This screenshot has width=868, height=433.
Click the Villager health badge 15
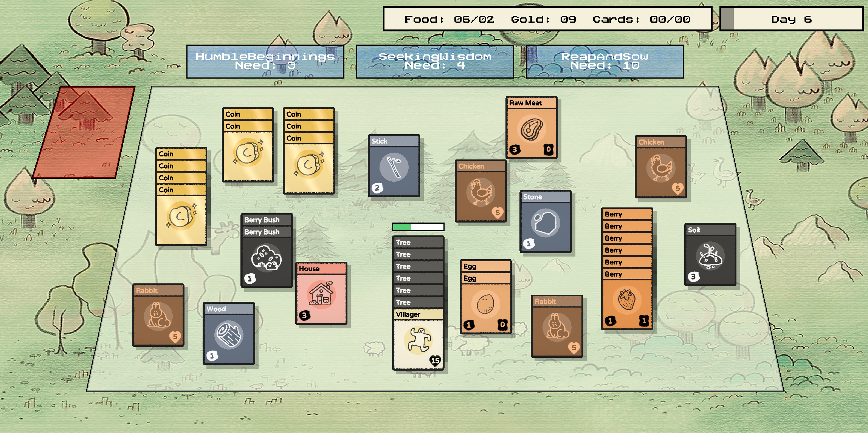(x=435, y=360)
